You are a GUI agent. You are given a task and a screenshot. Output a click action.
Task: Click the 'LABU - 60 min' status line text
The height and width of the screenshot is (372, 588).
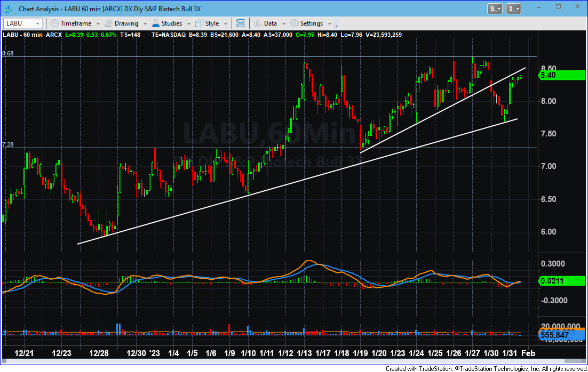coord(22,35)
